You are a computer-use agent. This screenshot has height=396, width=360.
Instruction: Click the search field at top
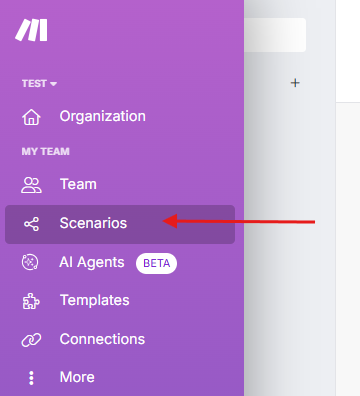click(275, 35)
